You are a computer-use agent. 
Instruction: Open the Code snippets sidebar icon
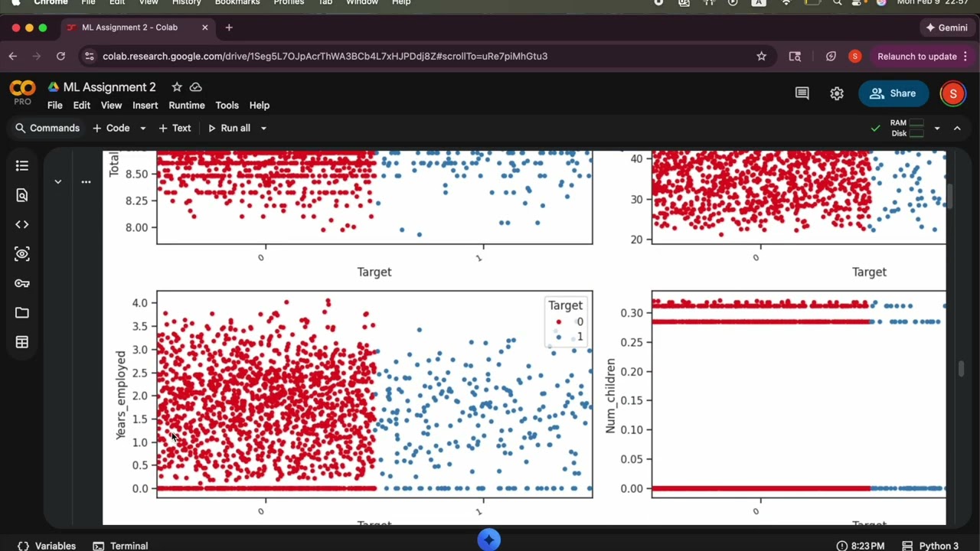[x=22, y=224]
